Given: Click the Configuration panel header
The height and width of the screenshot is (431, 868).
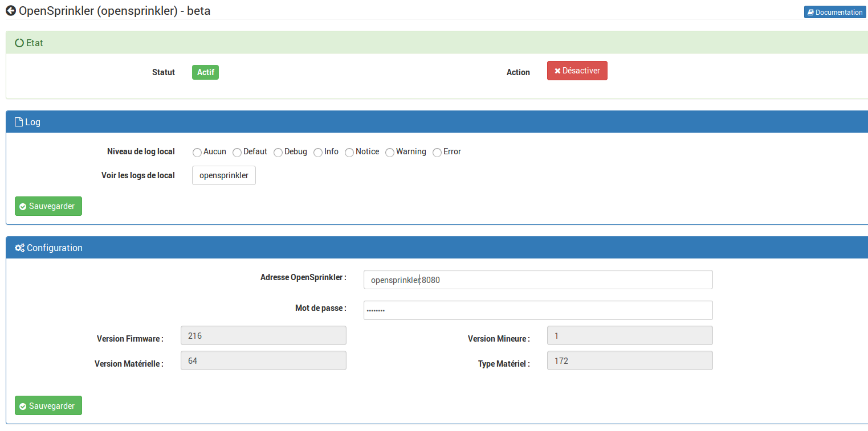Looking at the screenshot, I should [x=437, y=248].
